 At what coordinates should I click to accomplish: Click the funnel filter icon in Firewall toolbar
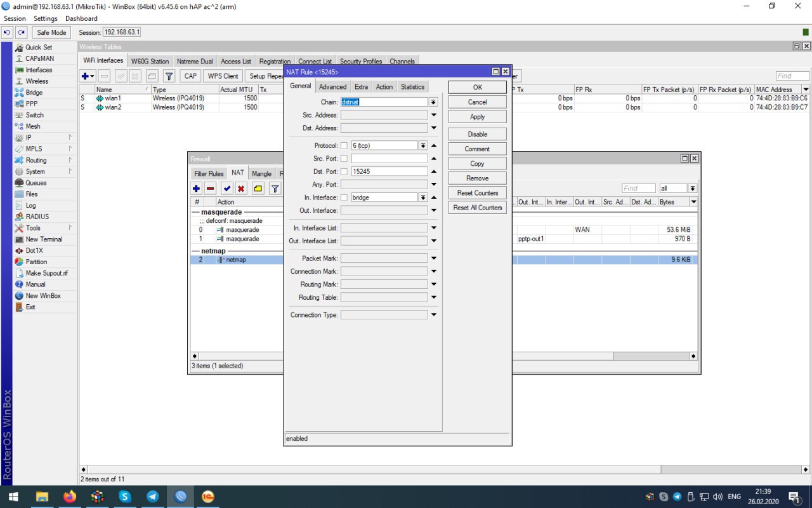click(275, 188)
